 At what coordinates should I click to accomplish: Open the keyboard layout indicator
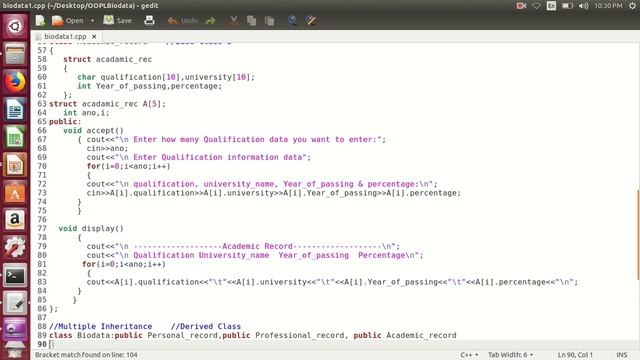[551, 6]
